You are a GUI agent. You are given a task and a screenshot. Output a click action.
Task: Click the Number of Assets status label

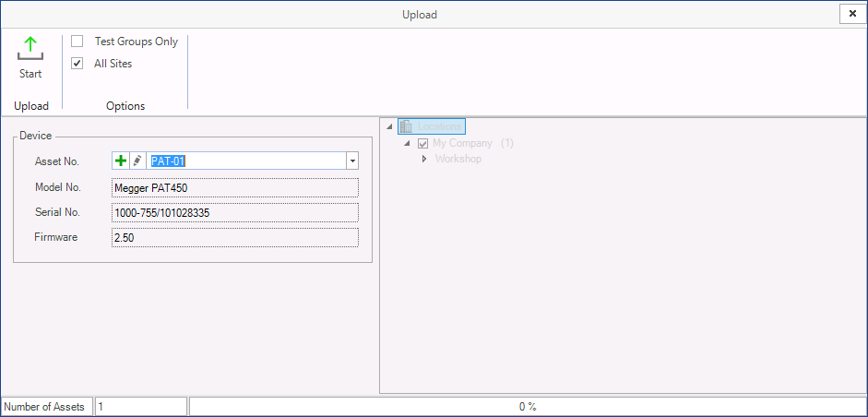point(44,407)
